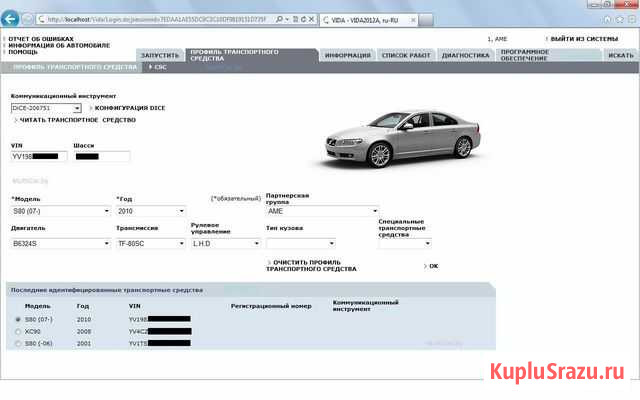Open the Список работ tab
Screen dimensions: 640x400
[x=406, y=56]
